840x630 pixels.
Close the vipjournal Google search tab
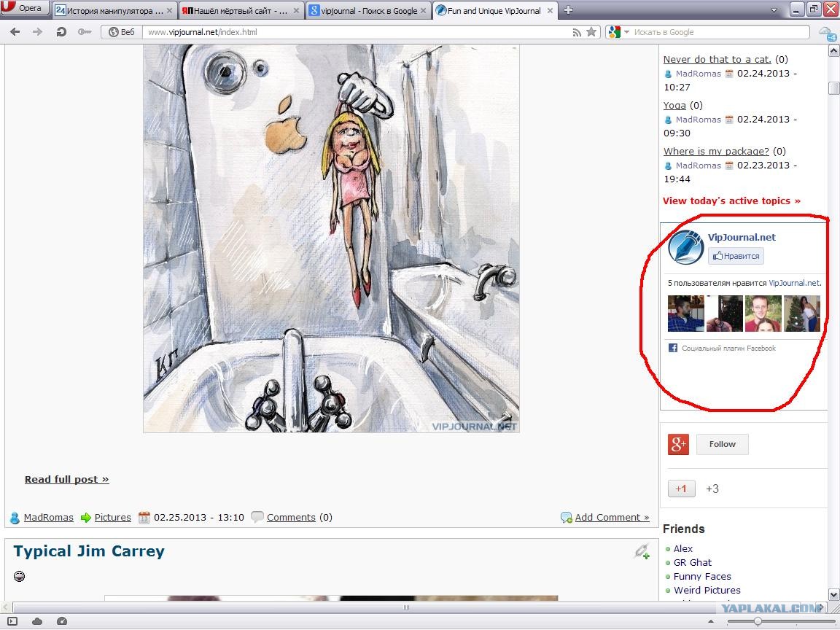423,11
